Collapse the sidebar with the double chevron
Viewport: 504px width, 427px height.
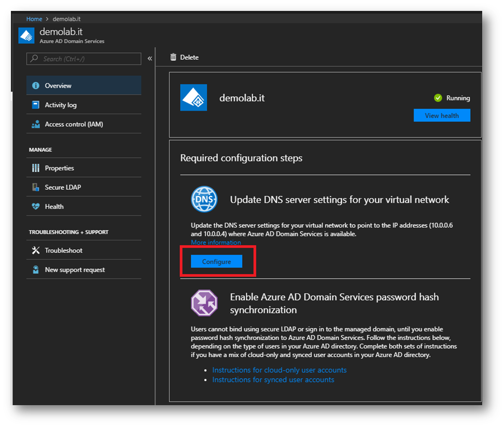[150, 59]
